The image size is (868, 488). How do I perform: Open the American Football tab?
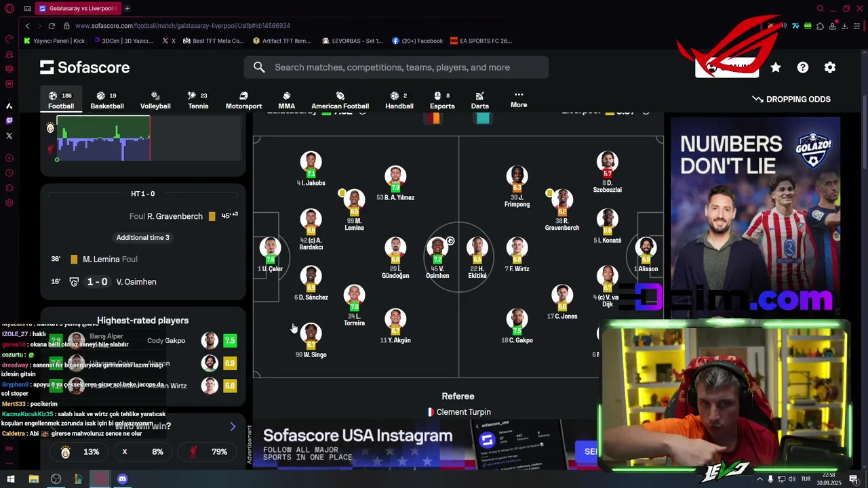point(340,100)
